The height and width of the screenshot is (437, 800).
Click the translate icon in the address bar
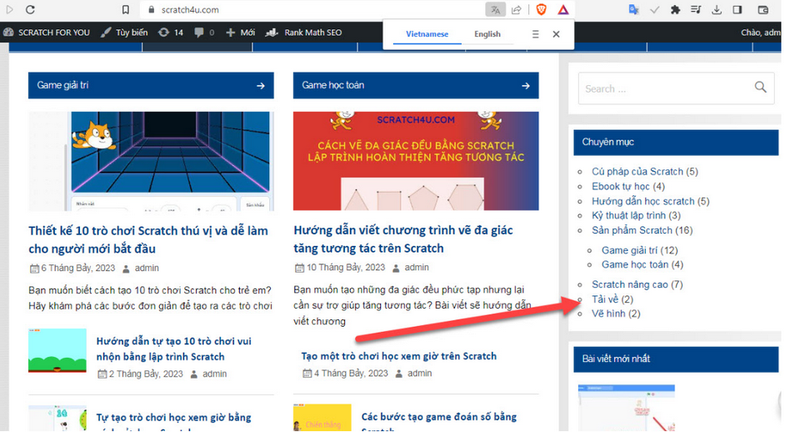point(495,10)
